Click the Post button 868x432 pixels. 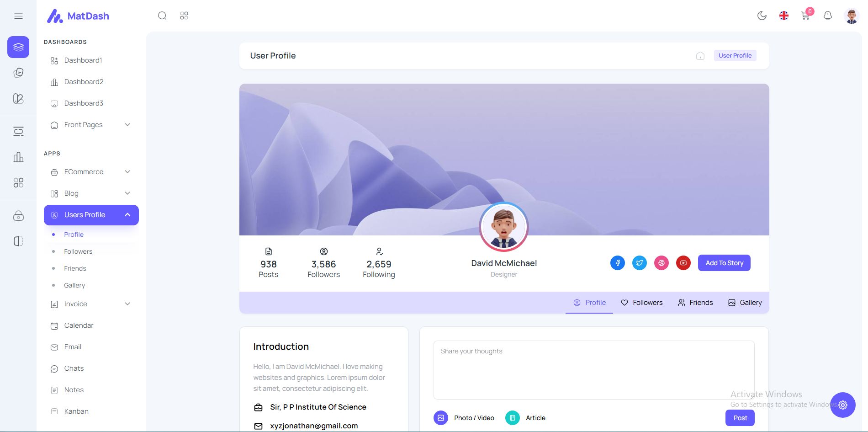click(x=740, y=418)
